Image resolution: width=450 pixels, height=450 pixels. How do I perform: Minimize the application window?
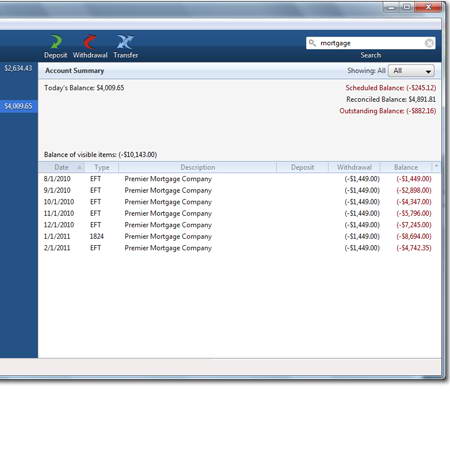[392, 7]
